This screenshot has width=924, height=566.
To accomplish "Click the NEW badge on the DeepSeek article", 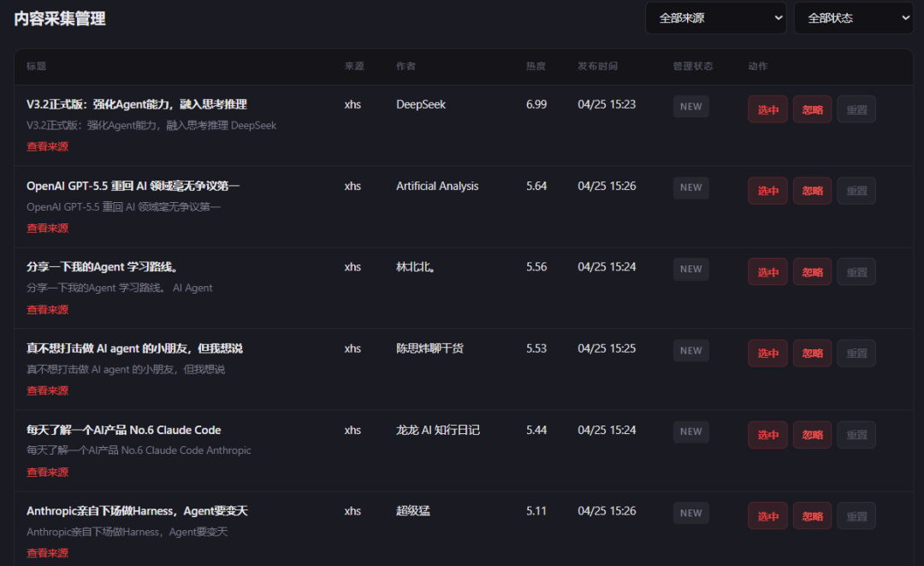I will 690,106.
